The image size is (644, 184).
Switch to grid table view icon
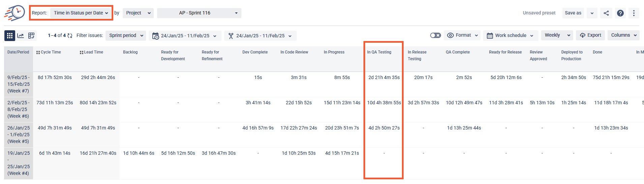(10, 35)
